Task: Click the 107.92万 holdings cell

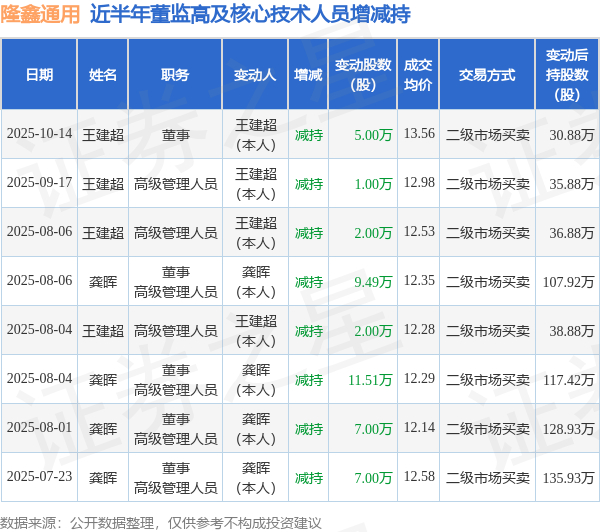Action: pos(569,282)
